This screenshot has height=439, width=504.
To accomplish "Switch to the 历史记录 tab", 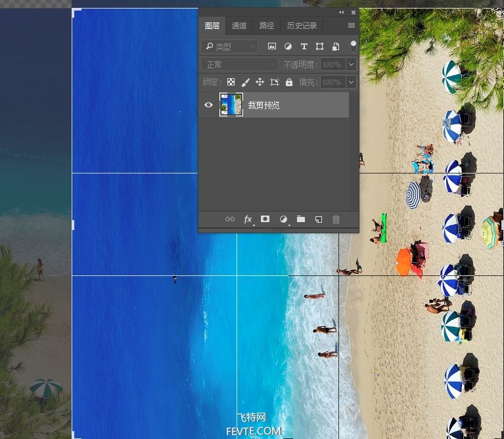I will coord(302,26).
